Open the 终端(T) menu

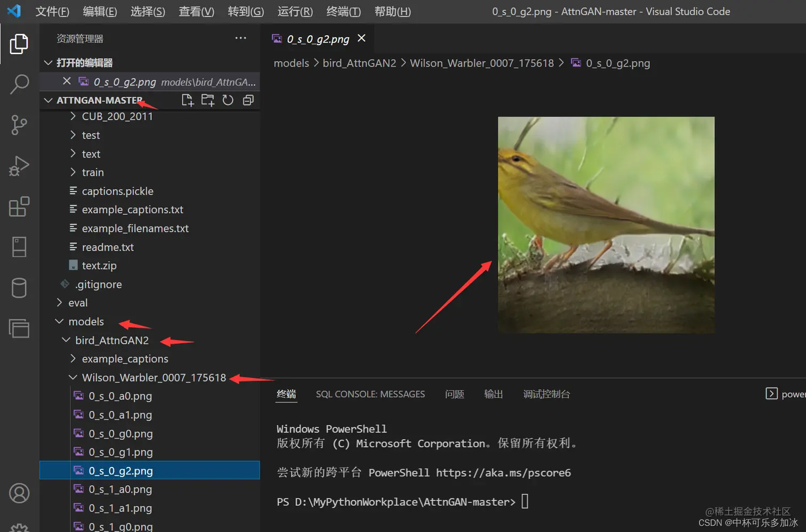(343, 12)
